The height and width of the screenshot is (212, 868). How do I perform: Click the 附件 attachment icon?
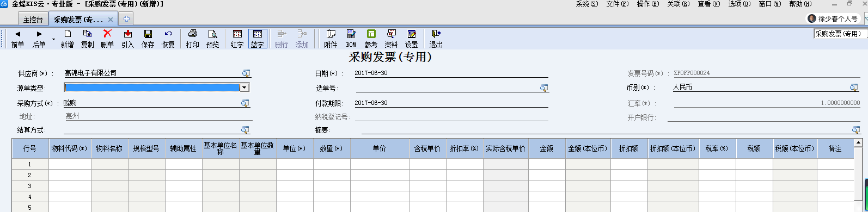[331, 39]
